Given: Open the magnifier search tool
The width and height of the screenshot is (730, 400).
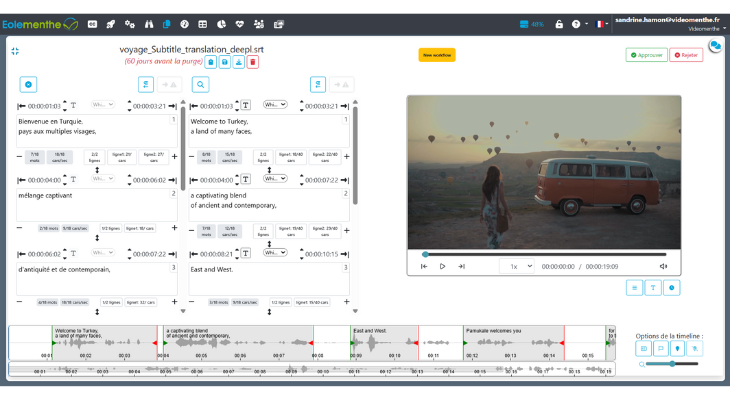Looking at the screenshot, I should pos(201,85).
